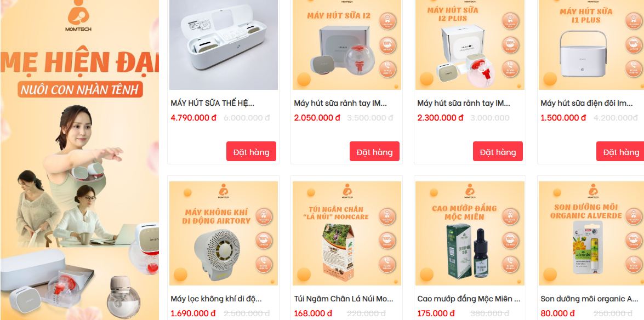644x320 pixels.
Task: Open the Máy lọc không khí di động link
Action: pos(216,299)
